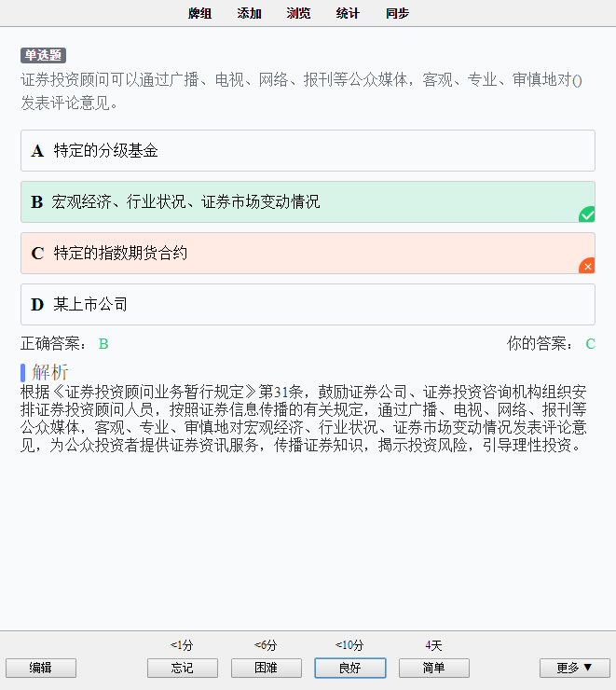This screenshot has width=616, height=690.
Task: Select answer option C 特定的指数期货合约
Action: [308, 253]
